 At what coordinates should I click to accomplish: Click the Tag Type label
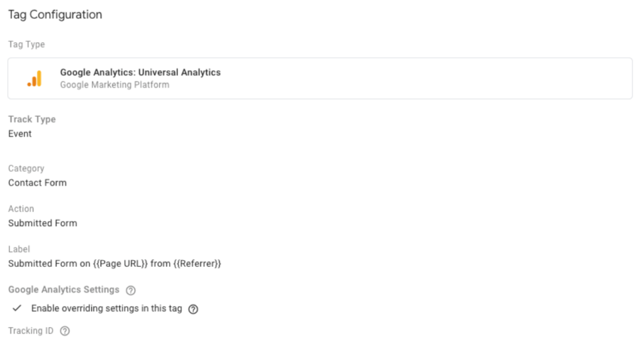click(26, 45)
